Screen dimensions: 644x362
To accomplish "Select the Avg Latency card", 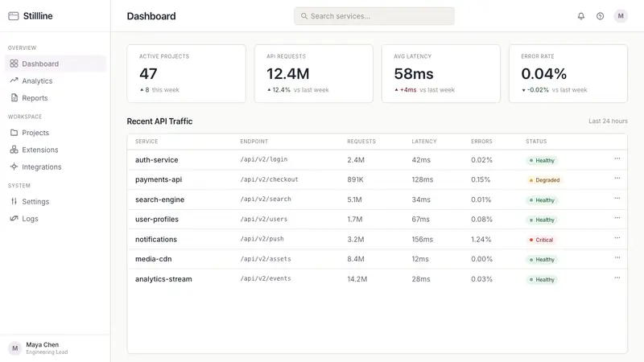I will click(x=441, y=73).
